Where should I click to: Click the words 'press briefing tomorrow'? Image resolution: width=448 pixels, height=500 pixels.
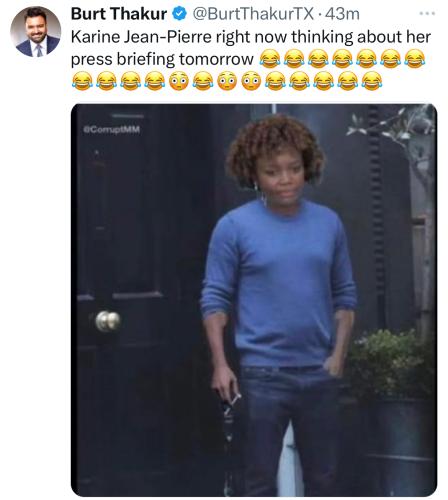tap(162, 59)
